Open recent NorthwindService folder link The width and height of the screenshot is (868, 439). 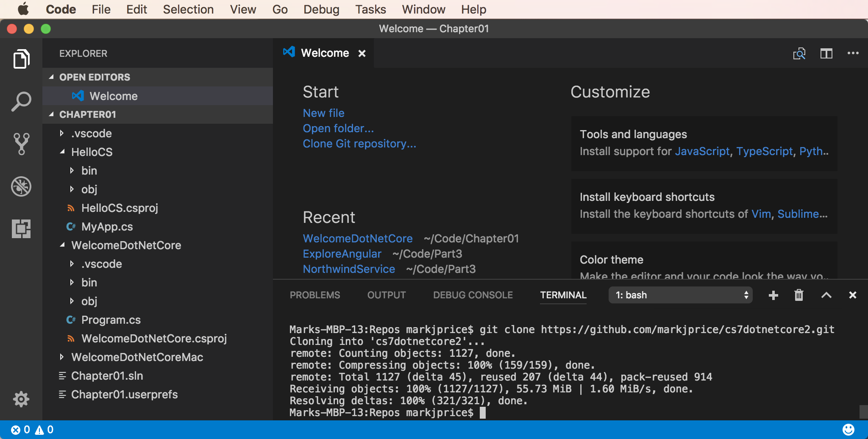coord(349,269)
